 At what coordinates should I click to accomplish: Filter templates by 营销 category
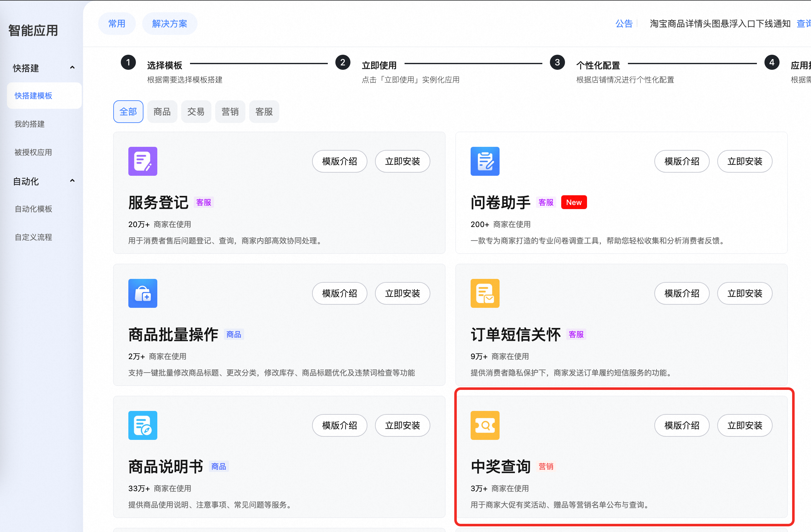click(x=230, y=112)
